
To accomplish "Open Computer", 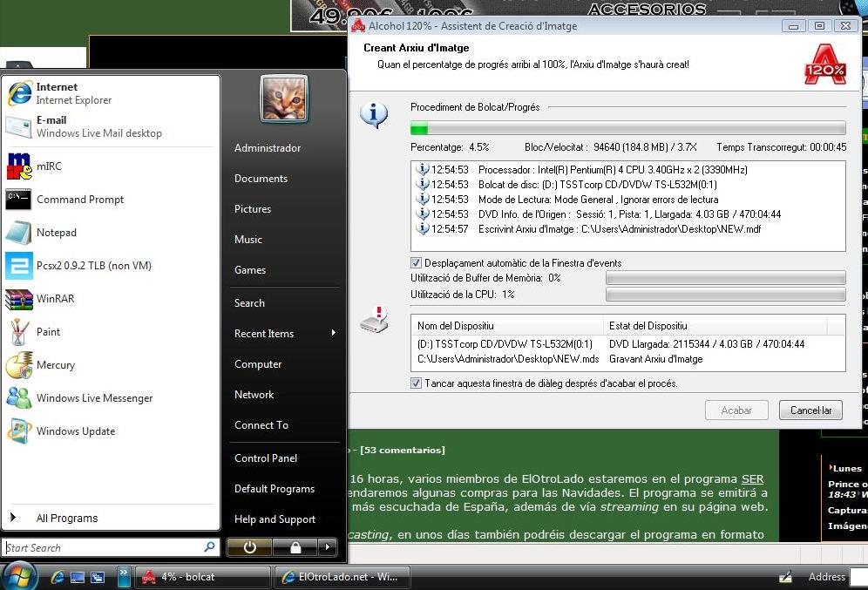I will 284,363.
